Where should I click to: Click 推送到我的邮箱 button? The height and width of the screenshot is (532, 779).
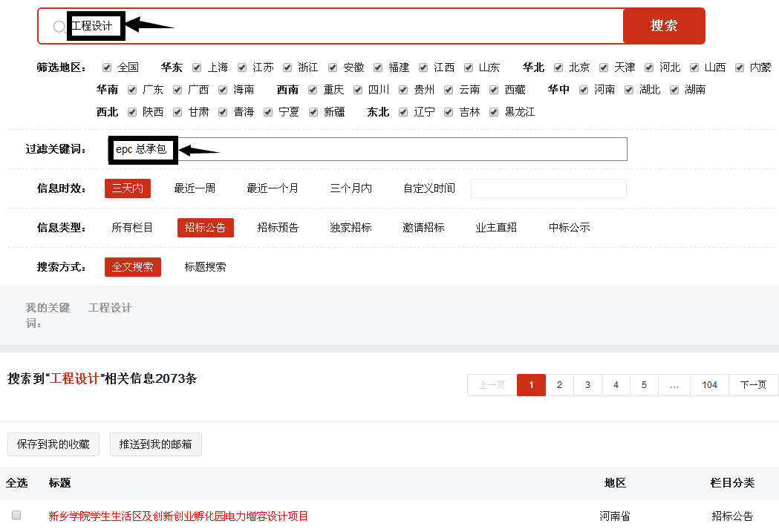click(x=155, y=444)
